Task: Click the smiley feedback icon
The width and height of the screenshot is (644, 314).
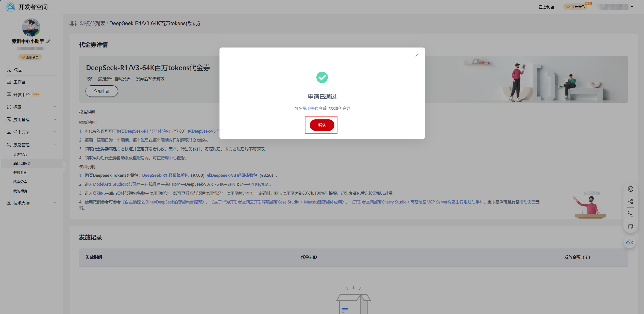Action: pos(630,189)
